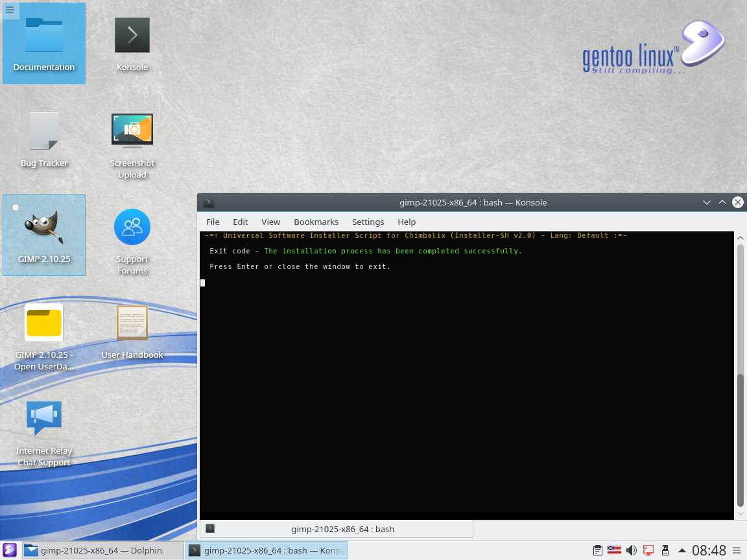Open the audio volume tray icon
The image size is (747, 560).
(x=631, y=550)
